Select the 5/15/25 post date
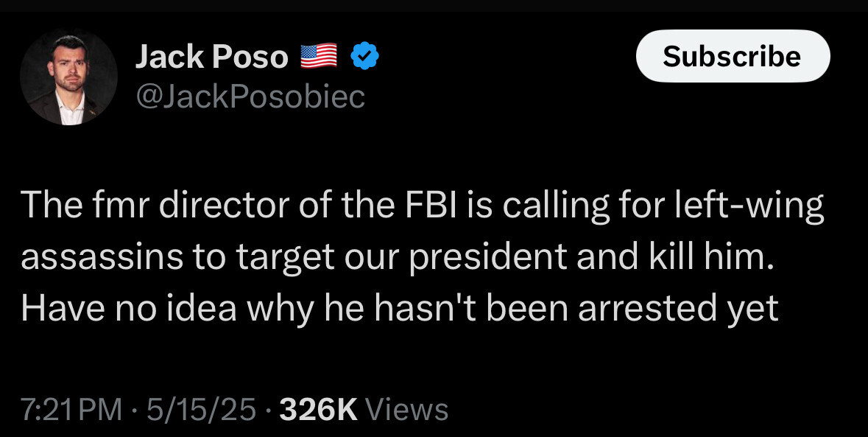868x437 pixels. coord(201,408)
